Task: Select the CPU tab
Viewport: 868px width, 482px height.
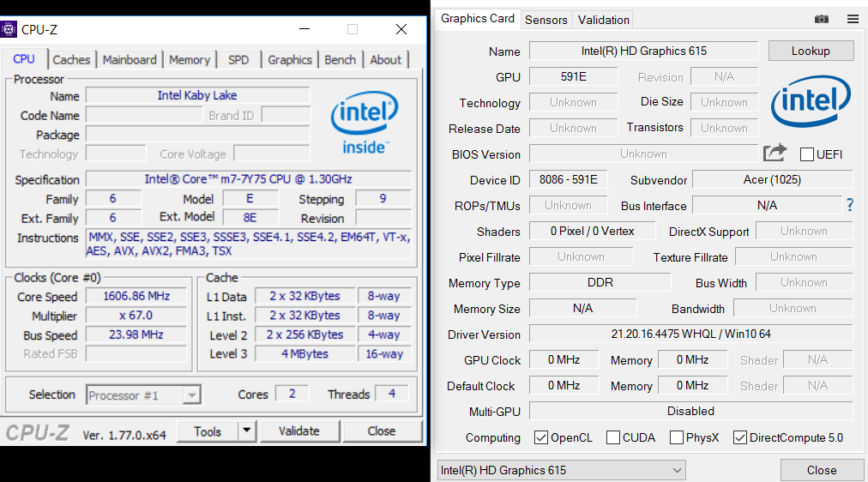Action: 24,59
